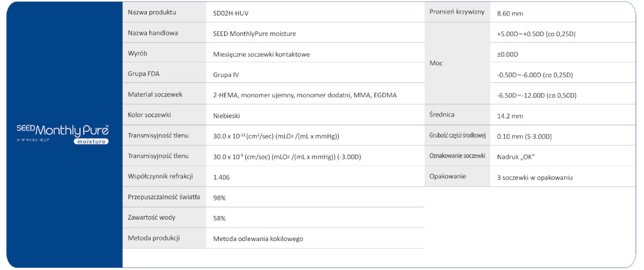Click the oxygen transmission value ending '(-3.00D)'
This screenshot has width=644, height=270.
point(287,157)
